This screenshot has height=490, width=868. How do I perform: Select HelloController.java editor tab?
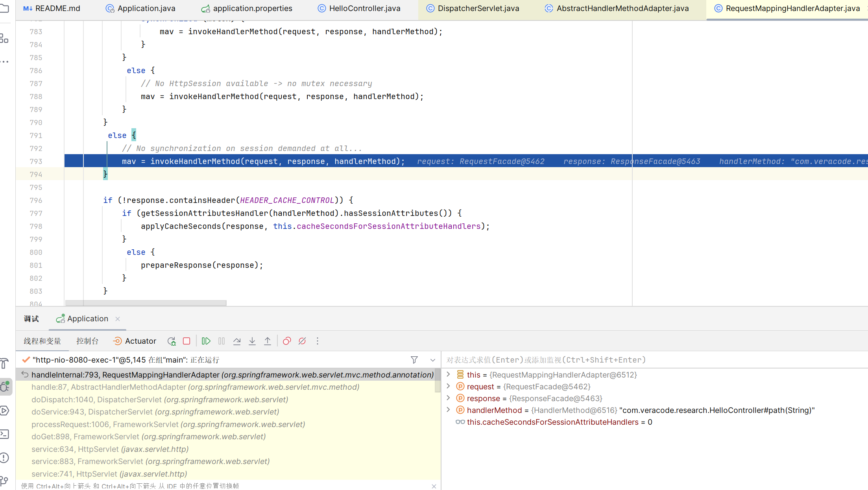(364, 8)
